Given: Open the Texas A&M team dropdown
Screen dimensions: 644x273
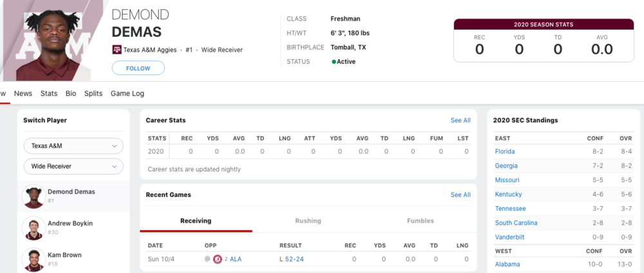Looking at the screenshot, I should tap(73, 146).
